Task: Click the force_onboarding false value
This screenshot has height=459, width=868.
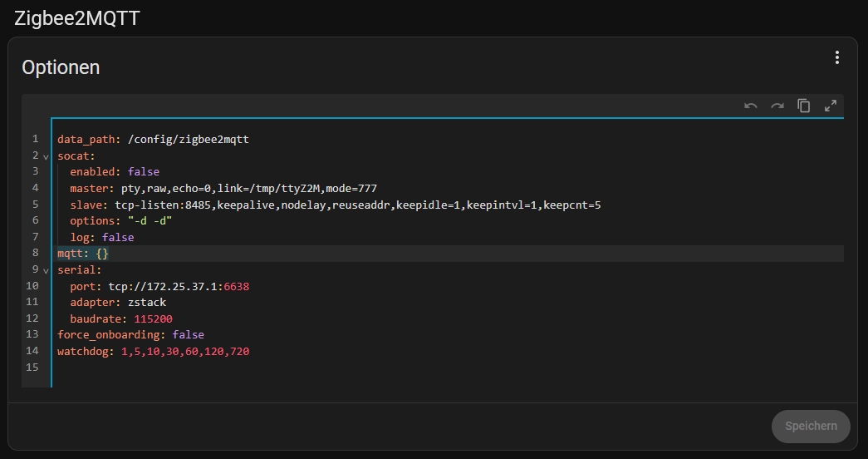Action: point(188,335)
